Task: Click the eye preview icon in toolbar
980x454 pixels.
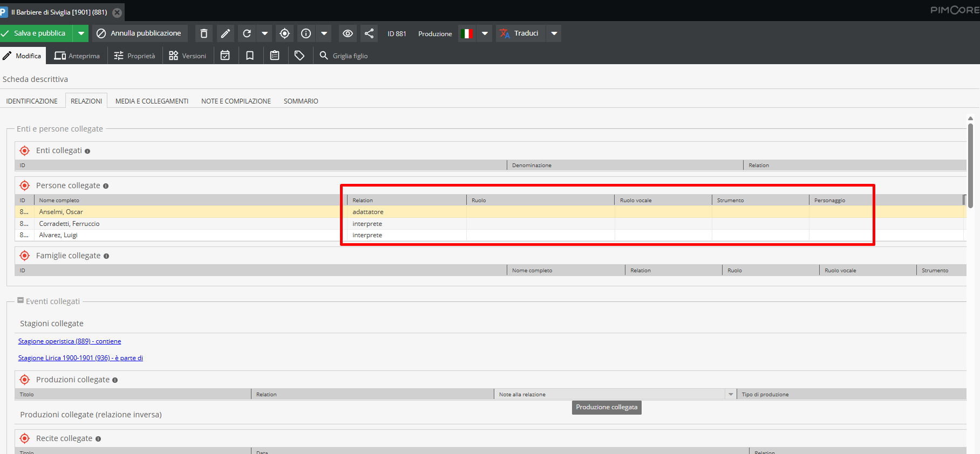Action: (348, 33)
